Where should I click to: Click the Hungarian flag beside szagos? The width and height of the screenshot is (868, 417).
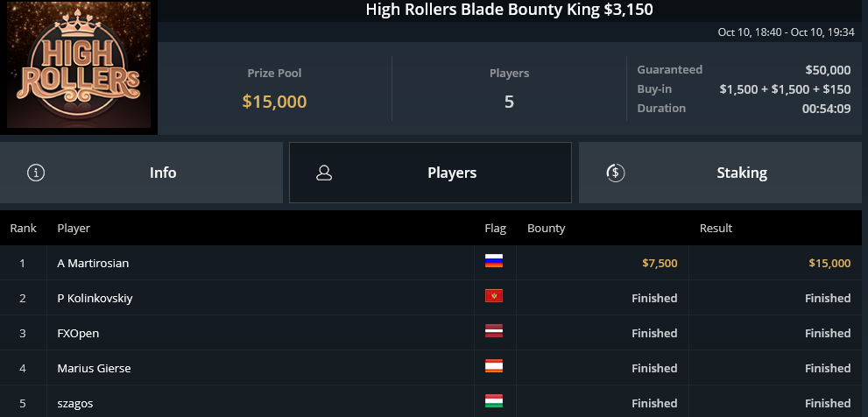tap(494, 400)
